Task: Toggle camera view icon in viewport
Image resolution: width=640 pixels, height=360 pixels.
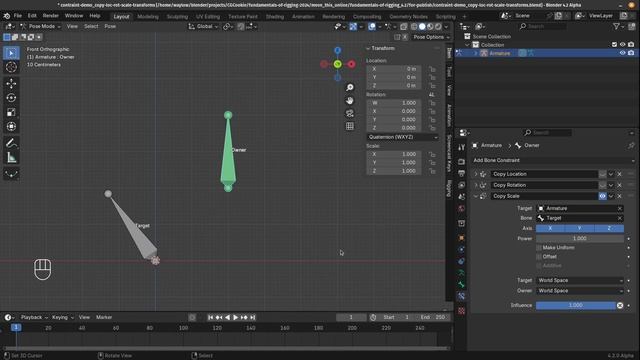Action: click(350, 113)
